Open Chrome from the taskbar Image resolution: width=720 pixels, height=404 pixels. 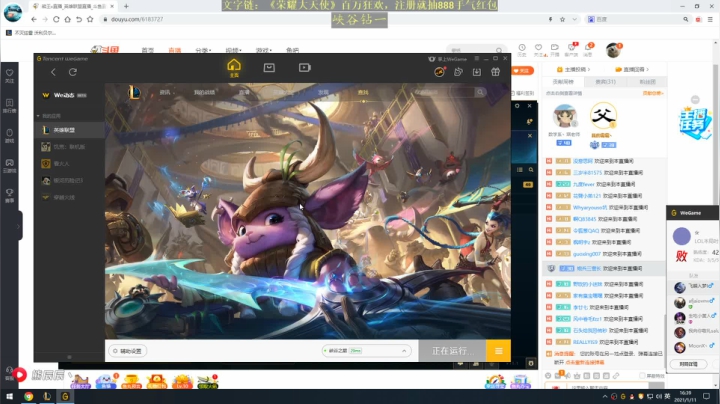(x=28, y=396)
